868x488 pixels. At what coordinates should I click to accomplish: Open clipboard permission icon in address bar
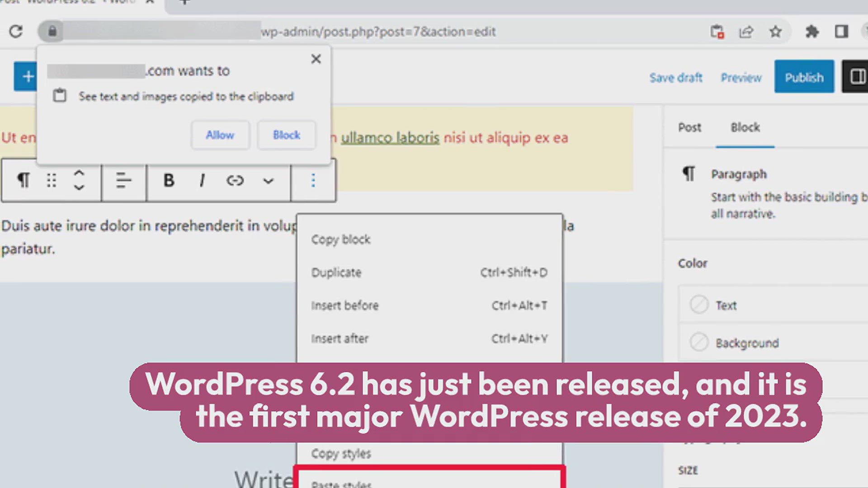pyautogui.click(x=717, y=32)
